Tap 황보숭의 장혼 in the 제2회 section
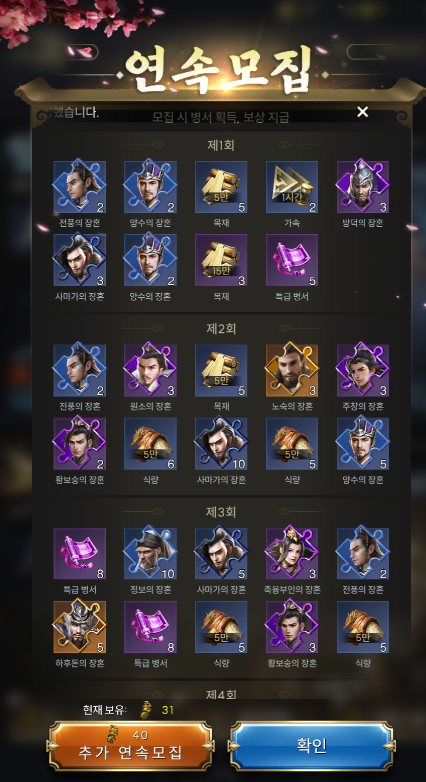This screenshot has width=426, height=782. click(79, 443)
